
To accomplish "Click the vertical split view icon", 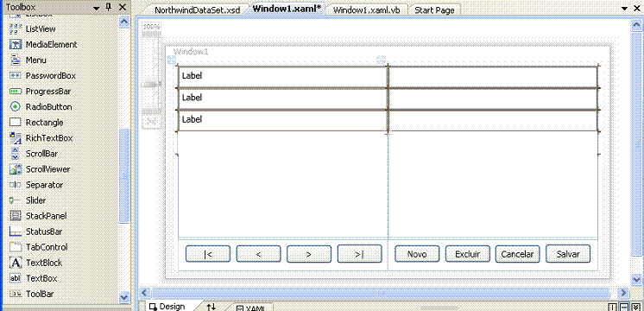I will point(612,307).
